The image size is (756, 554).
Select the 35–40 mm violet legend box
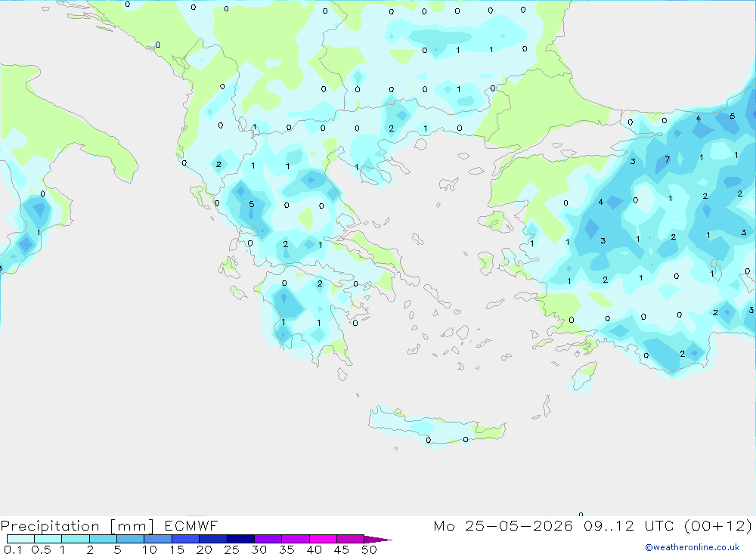click(x=296, y=539)
